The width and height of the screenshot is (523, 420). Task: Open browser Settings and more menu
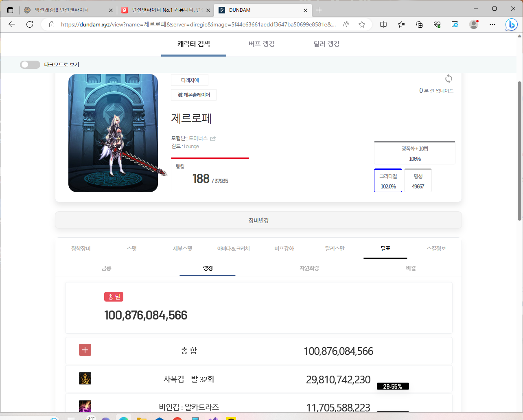[x=492, y=24]
